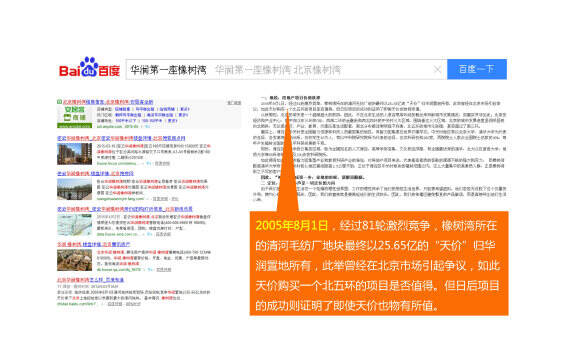
Task: Open the map image thumbnail
Action: (75, 225)
